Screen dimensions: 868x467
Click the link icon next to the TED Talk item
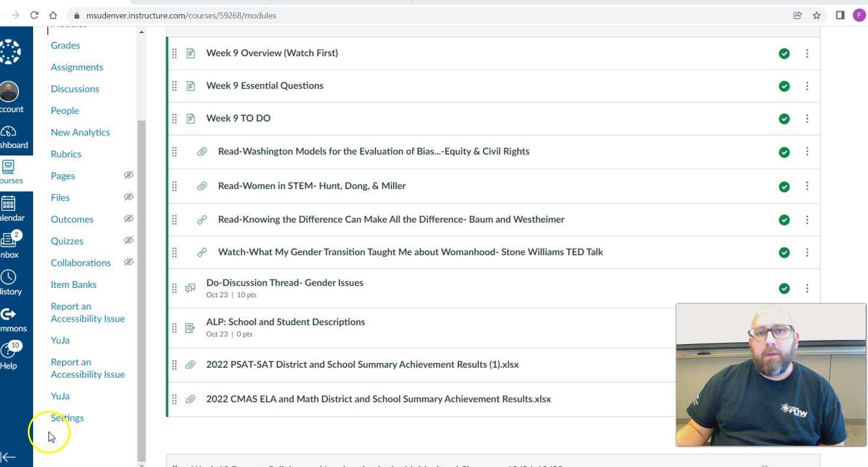pos(202,252)
